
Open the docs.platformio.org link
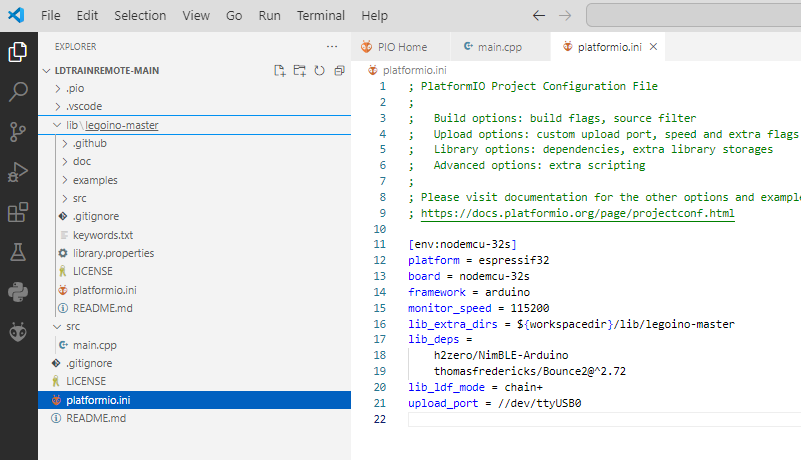coord(577,213)
